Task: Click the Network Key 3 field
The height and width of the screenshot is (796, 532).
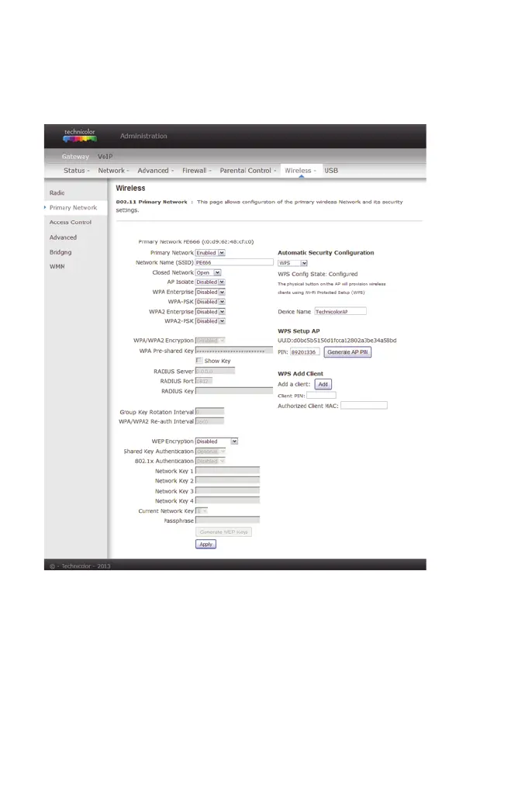Action: point(227,491)
